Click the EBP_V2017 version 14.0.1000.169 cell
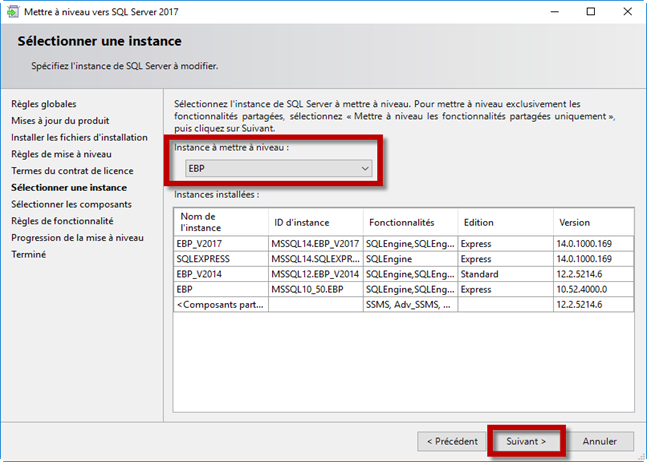 click(x=593, y=244)
